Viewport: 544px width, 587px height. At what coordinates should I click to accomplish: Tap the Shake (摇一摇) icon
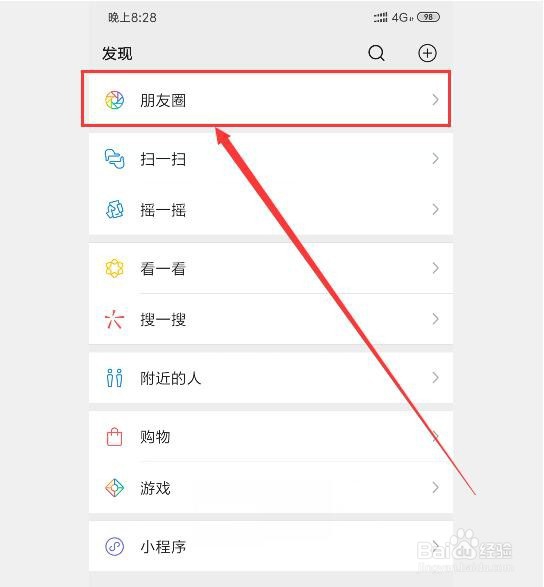[x=114, y=209]
